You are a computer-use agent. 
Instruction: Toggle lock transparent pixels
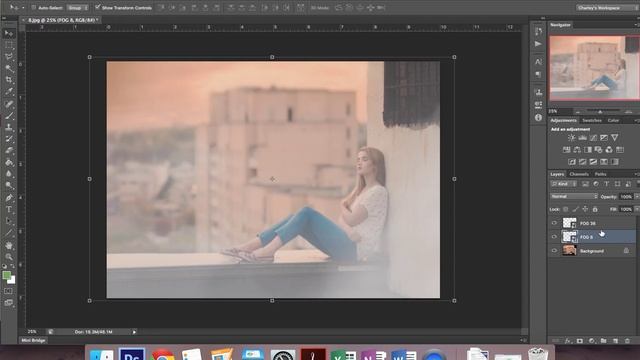pyautogui.click(x=565, y=209)
